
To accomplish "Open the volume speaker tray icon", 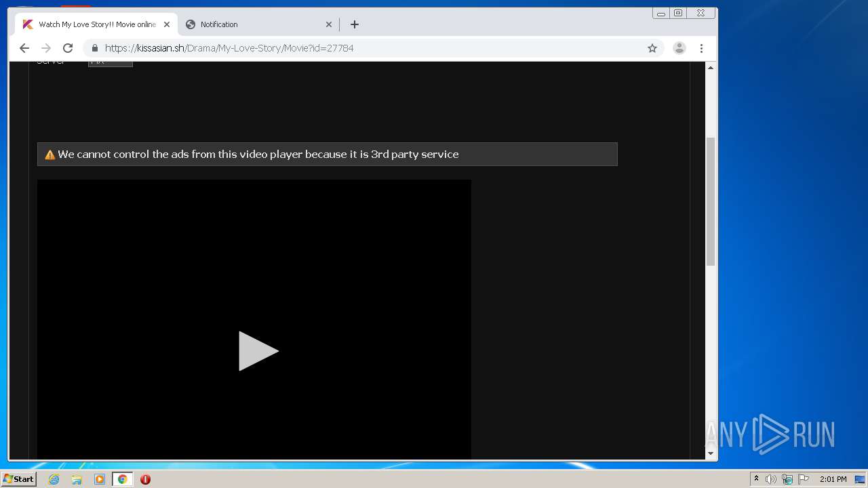I will point(771,479).
